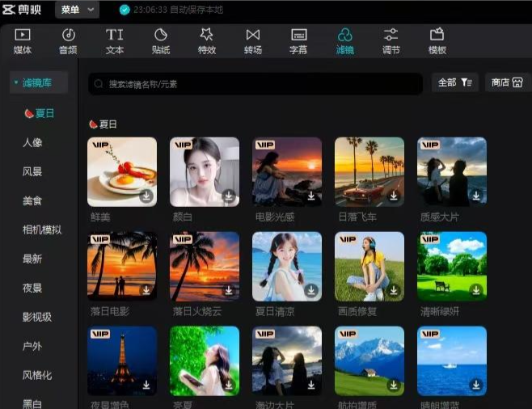This screenshot has width=532, height=409.
Task: Choose the 影视级 filter category
Action: tap(37, 317)
